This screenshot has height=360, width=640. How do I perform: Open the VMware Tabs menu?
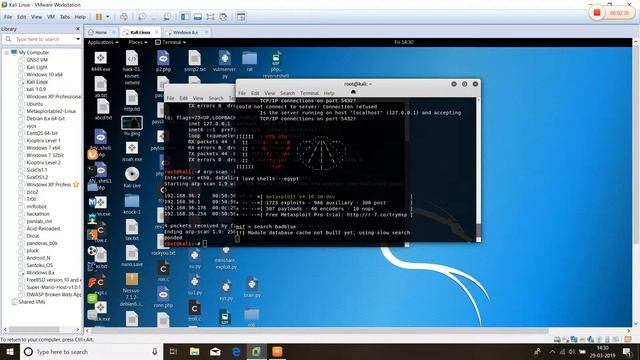pos(65,17)
